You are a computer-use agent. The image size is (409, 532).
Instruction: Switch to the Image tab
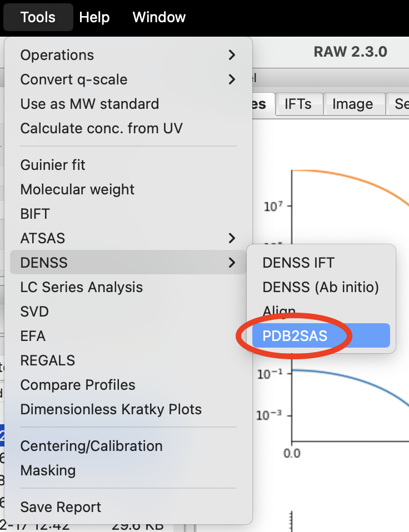(353, 104)
